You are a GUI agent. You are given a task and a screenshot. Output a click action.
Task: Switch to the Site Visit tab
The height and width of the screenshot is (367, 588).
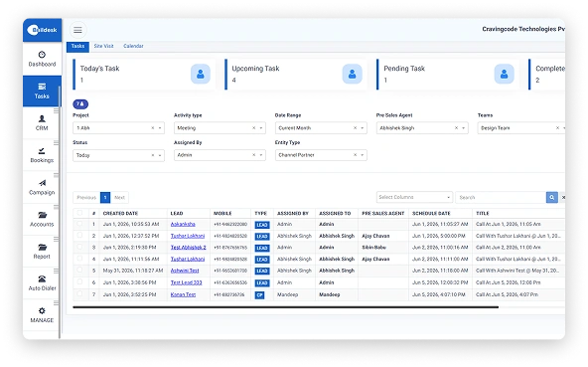tap(104, 46)
